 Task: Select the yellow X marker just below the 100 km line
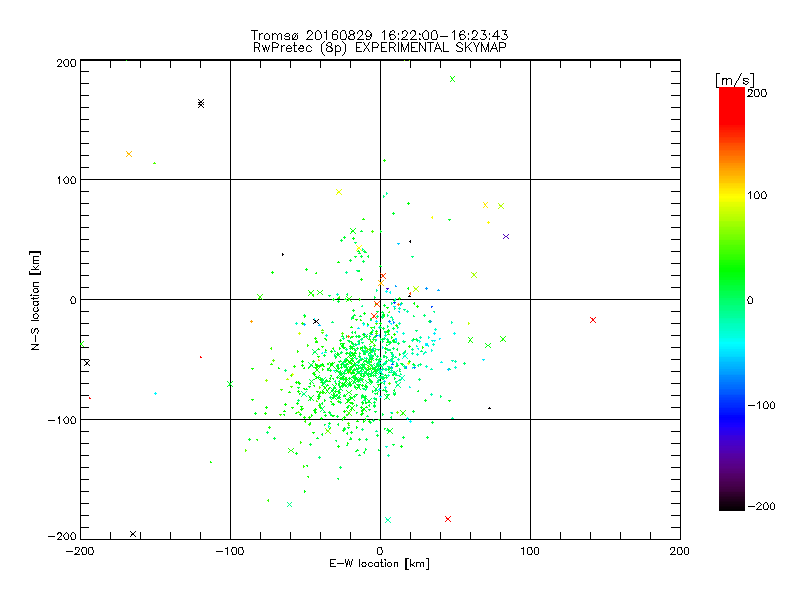(x=339, y=192)
